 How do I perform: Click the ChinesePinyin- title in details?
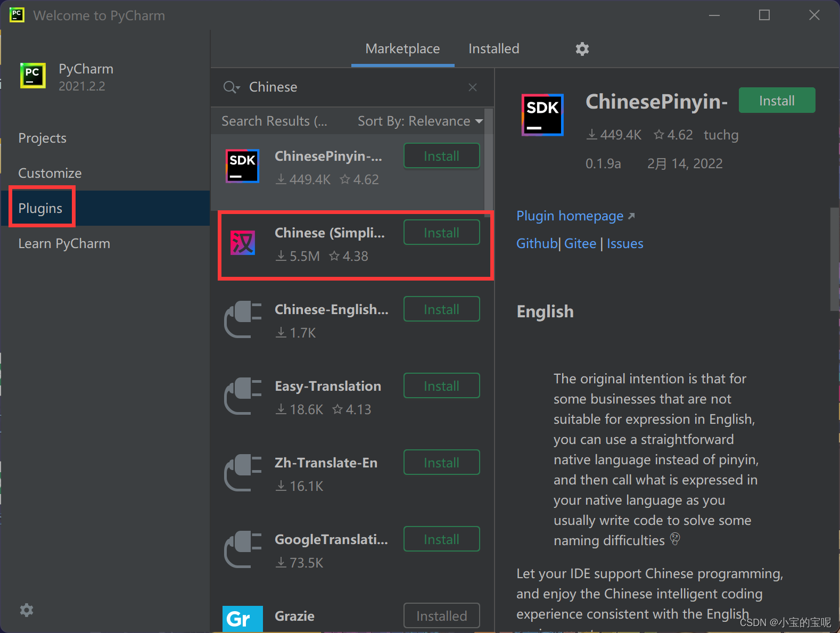point(656,102)
